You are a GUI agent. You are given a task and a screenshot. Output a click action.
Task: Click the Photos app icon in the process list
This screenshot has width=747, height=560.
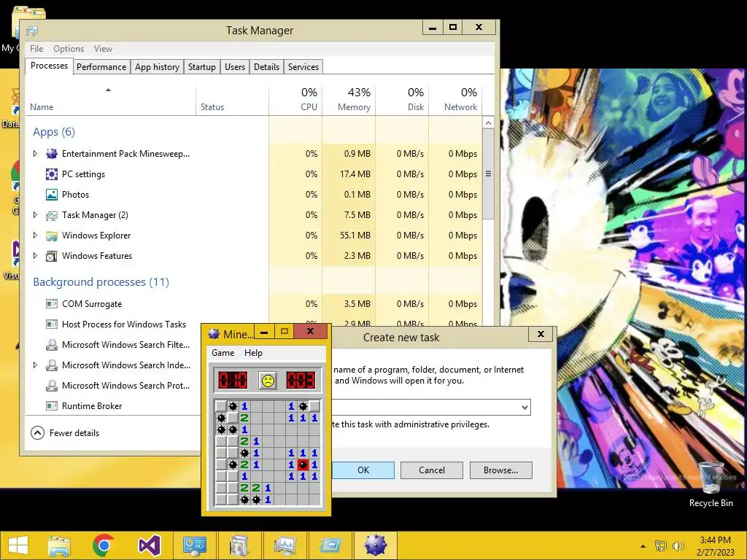pos(52,194)
